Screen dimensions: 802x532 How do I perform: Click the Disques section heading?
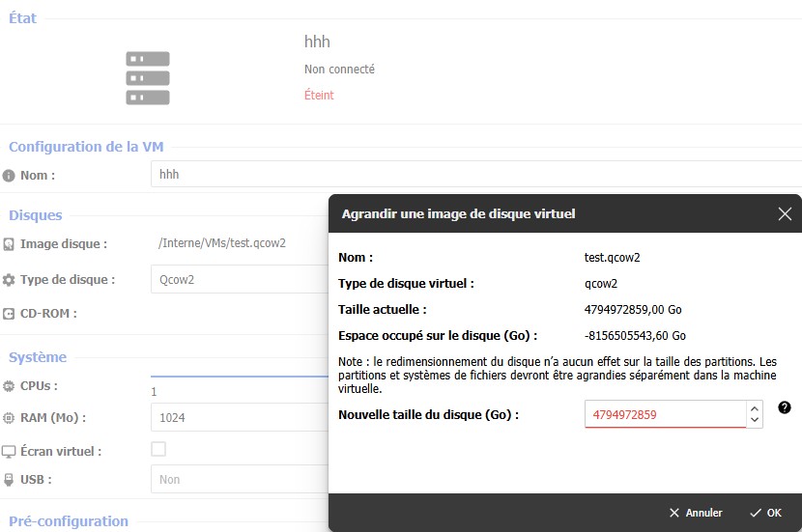36,215
